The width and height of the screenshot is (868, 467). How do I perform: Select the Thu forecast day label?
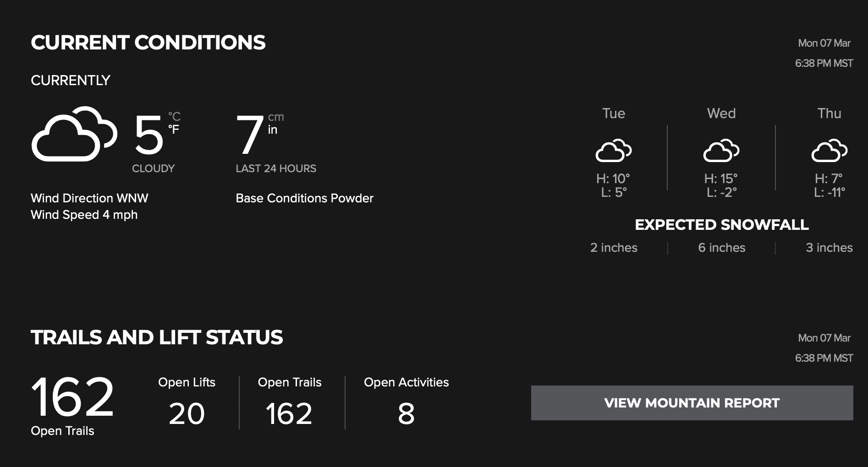pos(830,113)
